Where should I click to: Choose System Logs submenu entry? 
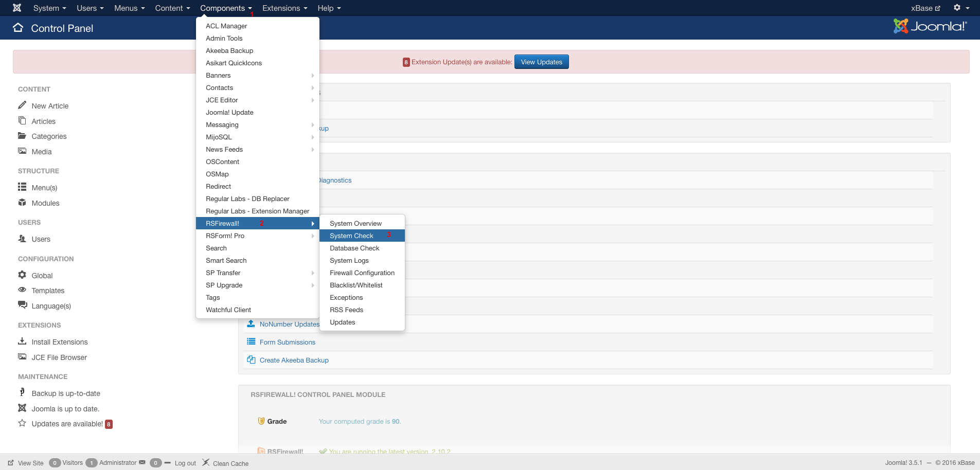point(362,260)
